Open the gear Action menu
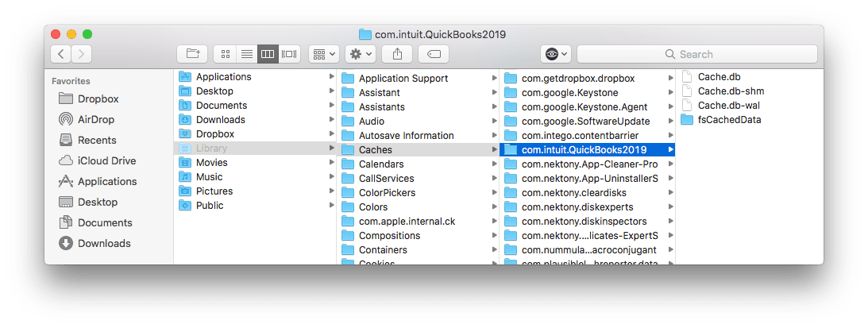This screenshot has width=868, height=328. click(x=361, y=54)
